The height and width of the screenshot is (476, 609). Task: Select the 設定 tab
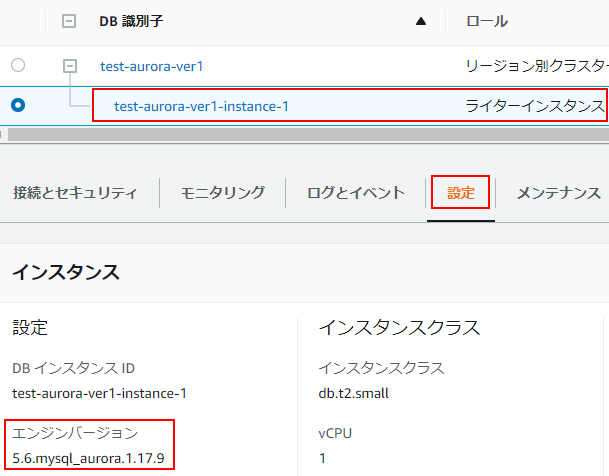[461, 193]
